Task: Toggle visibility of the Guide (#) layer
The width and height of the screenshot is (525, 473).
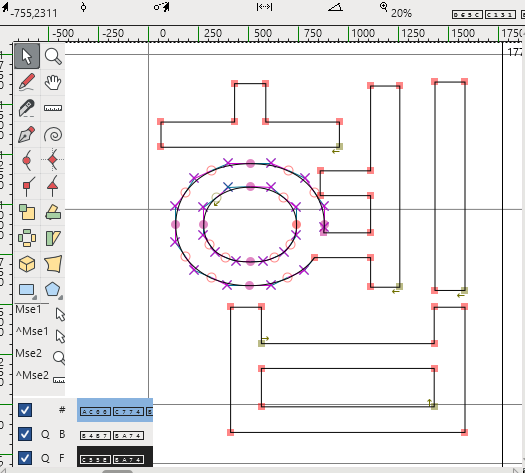Action: (x=25, y=410)
